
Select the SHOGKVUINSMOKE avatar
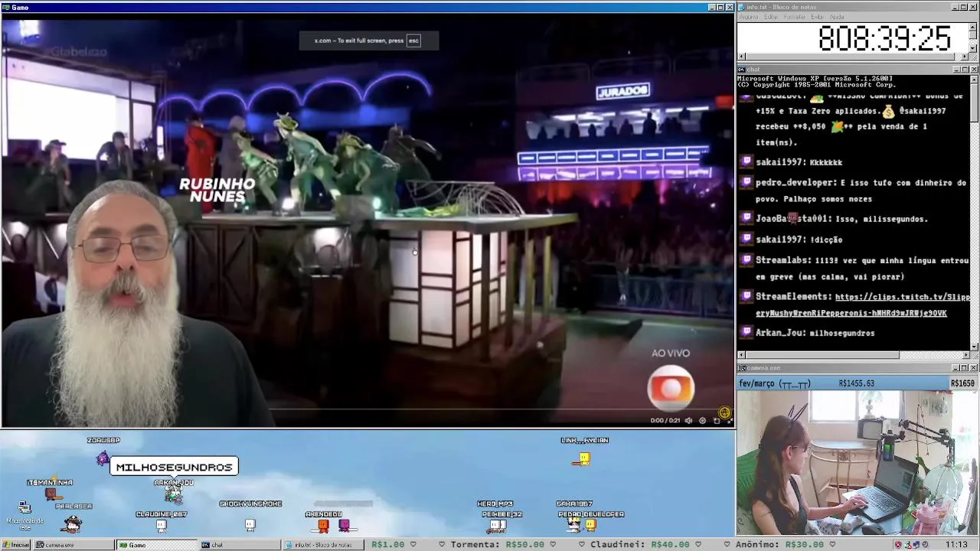coord(250,524)
